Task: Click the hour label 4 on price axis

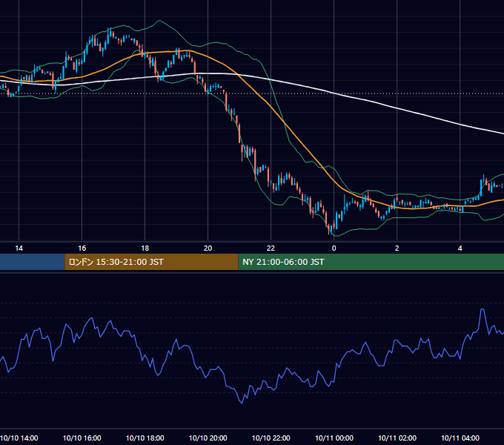Action: pyautogui.click(x=460, y=248)
